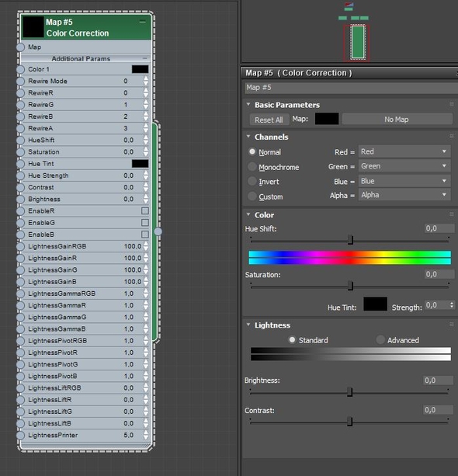Click the node output socket on right edge
This screenshot has height=476, width=458.
coord(158,231)
